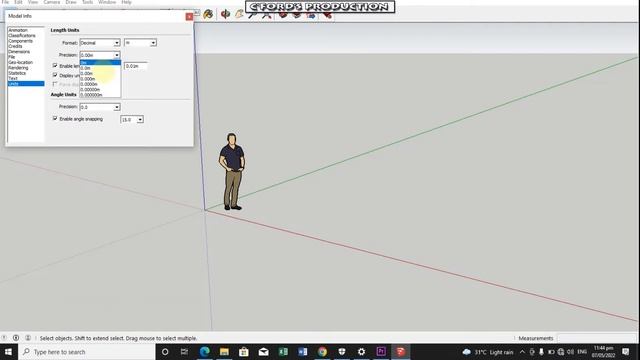Choose 0.000000m in the precision list
Image resolution: width=640 pixels, height=360 pixels.
tap(100, 95)
